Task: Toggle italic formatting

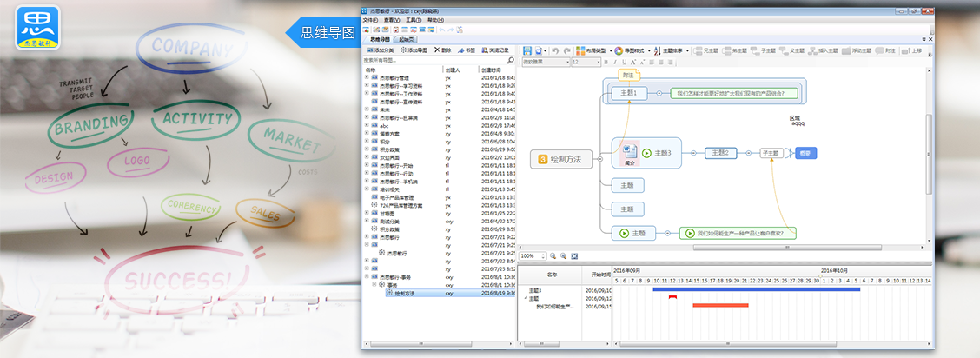Action: click(x=615, y=62)
